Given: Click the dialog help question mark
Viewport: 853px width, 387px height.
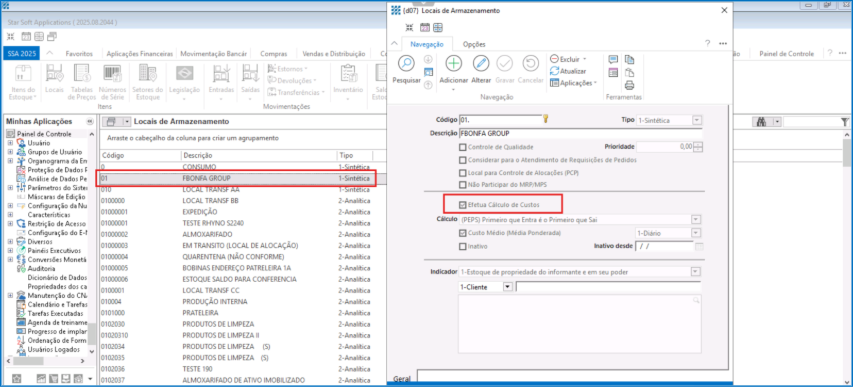Looking at the screenshot, I should pos(707,43).
